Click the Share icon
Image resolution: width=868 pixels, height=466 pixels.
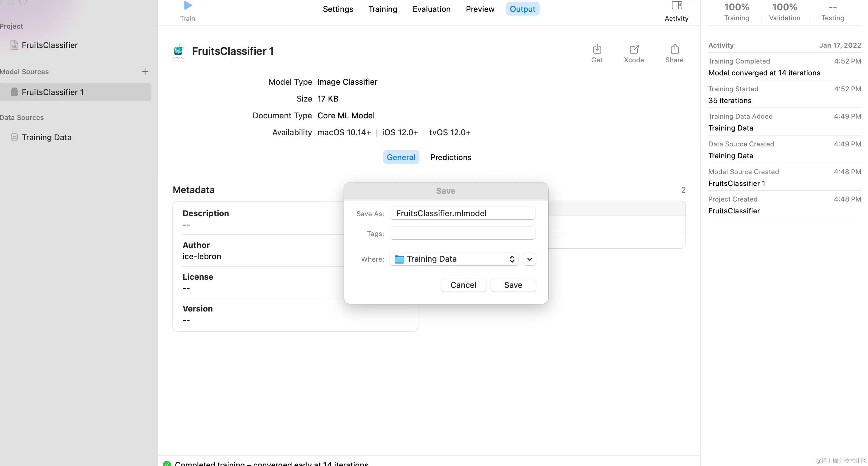click(x=674, y=49)
